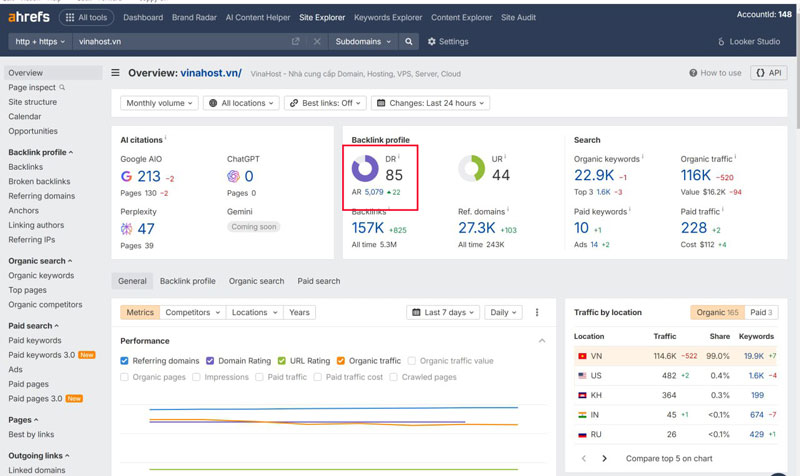Click the 157K backlinks value

click(x=367, y=228)
